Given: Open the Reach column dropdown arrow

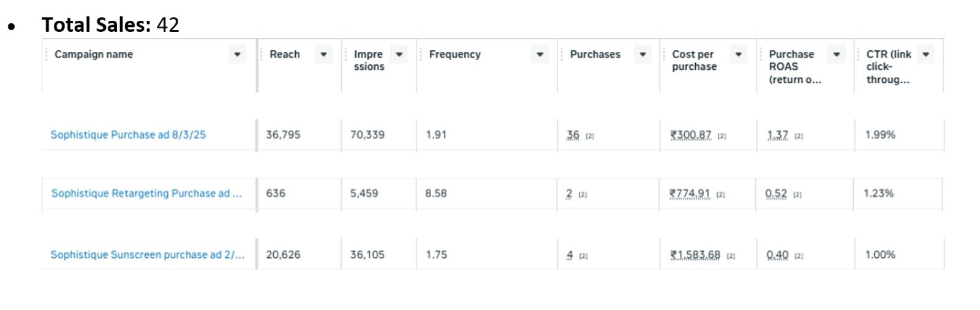Looking at the screenshot, I should (323, 55).
